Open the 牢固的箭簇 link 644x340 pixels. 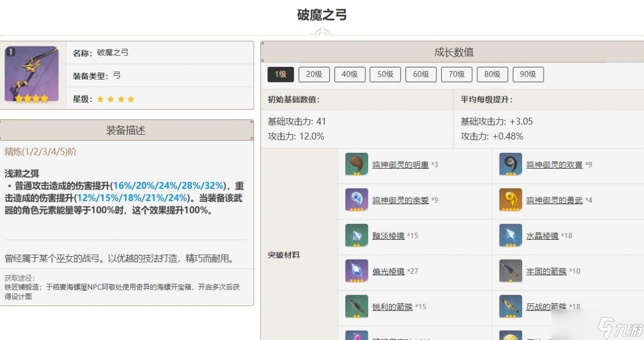click(547, 271)
